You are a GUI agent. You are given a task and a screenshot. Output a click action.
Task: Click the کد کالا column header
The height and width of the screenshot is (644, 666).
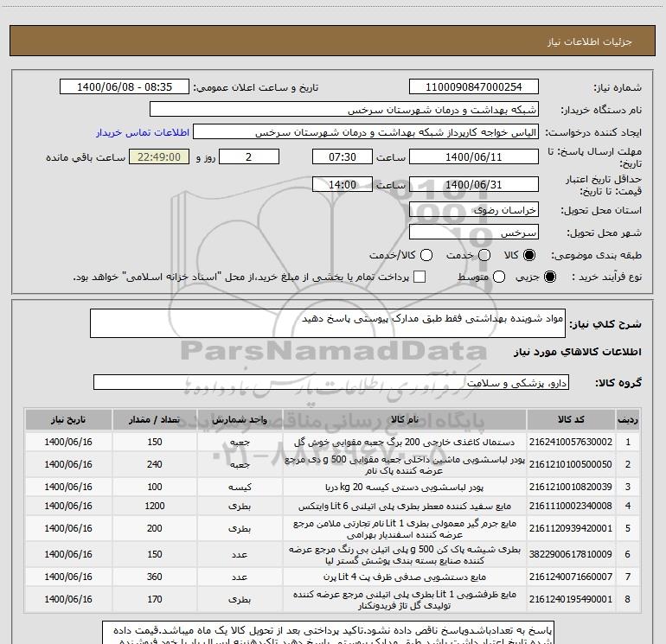[x=571, y=419]
